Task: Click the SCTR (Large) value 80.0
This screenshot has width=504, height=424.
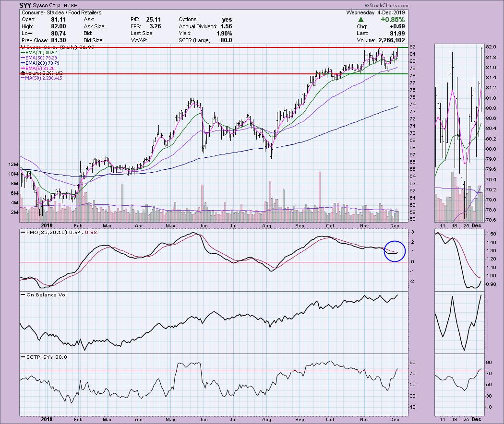Action: tap(226, 40)
